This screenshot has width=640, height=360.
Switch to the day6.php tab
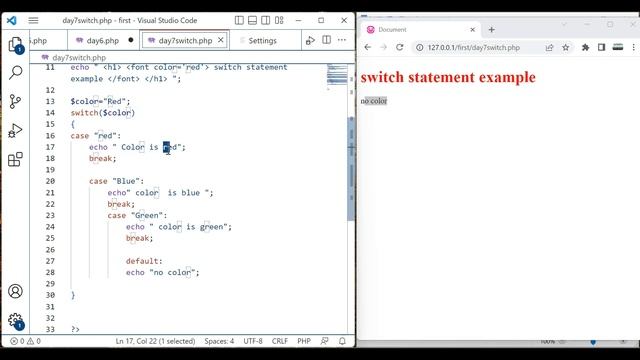(103, 40)
